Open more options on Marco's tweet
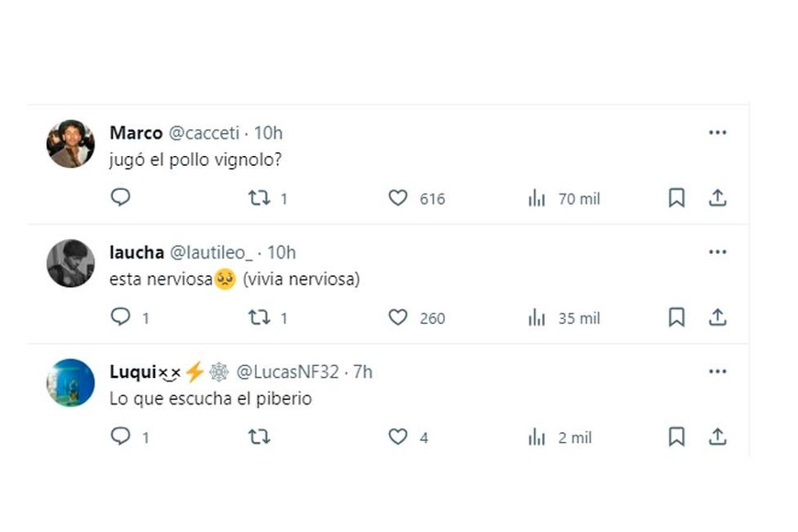Viewport: 798px width, 532px height. (x=717, y=133)
